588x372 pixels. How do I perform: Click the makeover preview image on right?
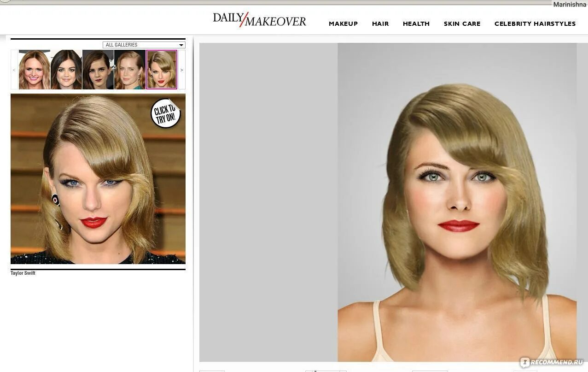(x=457, y=202)
